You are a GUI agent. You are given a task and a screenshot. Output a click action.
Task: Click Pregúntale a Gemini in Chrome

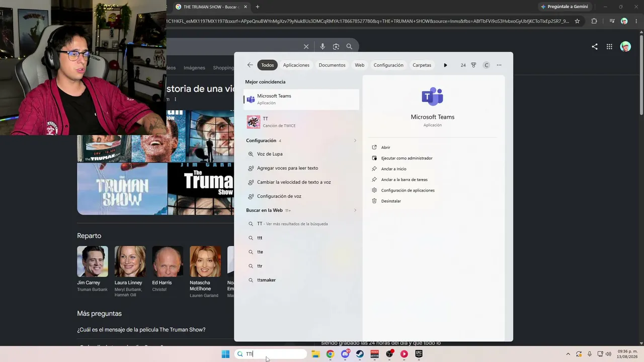pos(564,7)
